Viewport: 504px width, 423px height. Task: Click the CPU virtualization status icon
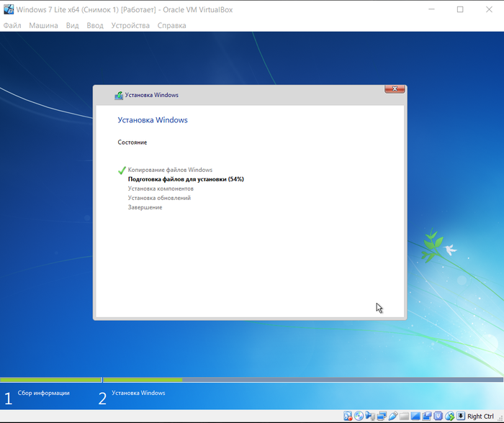click(438, 416)
